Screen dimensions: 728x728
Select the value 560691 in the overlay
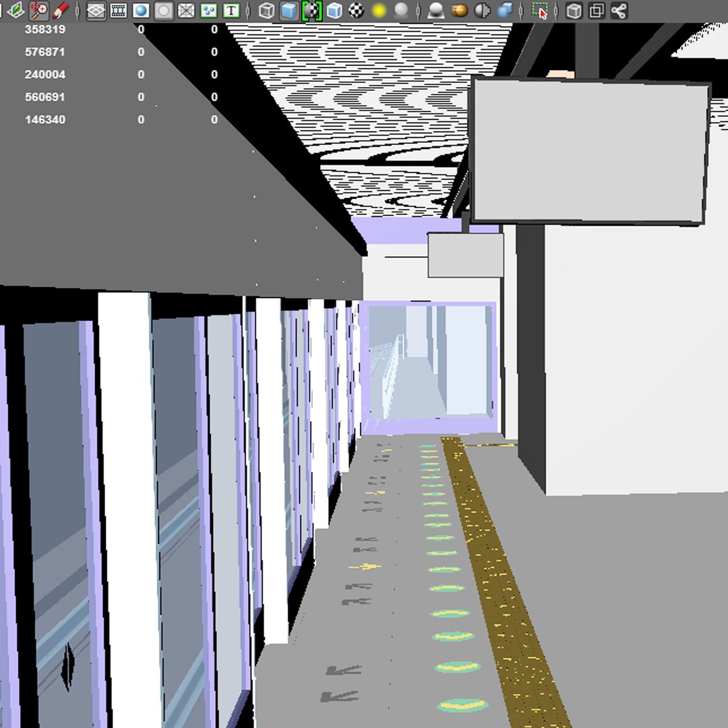pyautogui.click(x=45, y=97)
